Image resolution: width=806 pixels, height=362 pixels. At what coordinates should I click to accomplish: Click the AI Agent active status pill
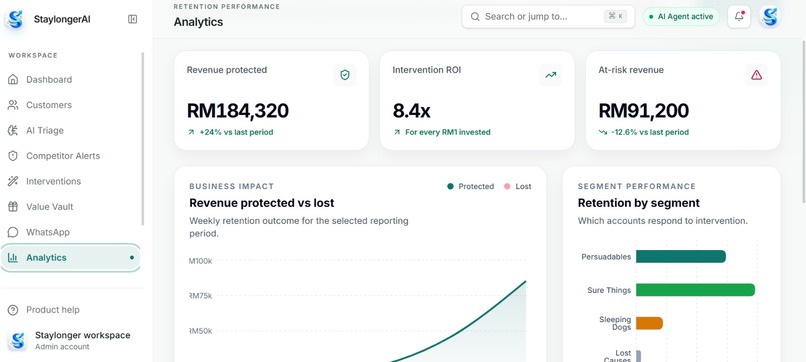(681, 16)
